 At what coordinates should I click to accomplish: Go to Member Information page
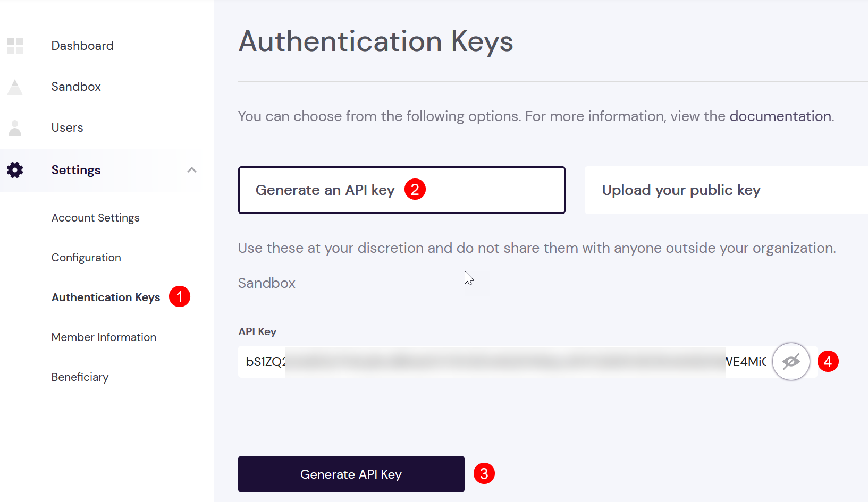pos(104,337)
